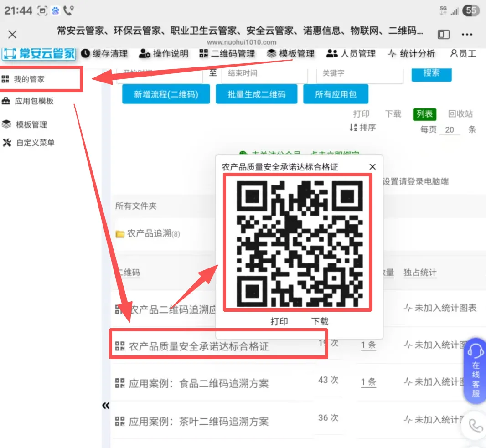Click the 农产品追溯 folder icon
This screenshot has height=448, width=486.
(120, 234)
